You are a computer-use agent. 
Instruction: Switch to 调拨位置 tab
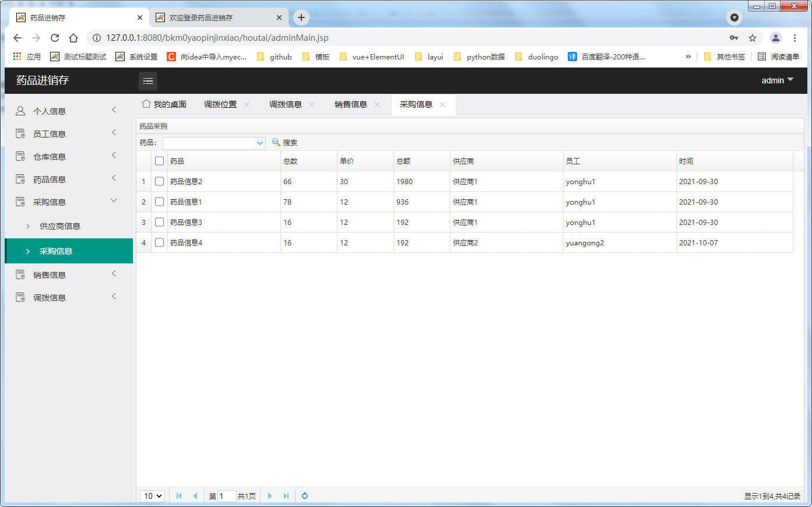point(220,104)
